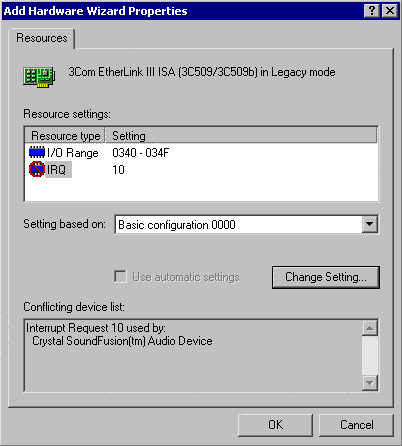Open the Setting based on dropdown arrow
Image resolution: width=402 pixels, height=446 pixels.
point(370,224)
